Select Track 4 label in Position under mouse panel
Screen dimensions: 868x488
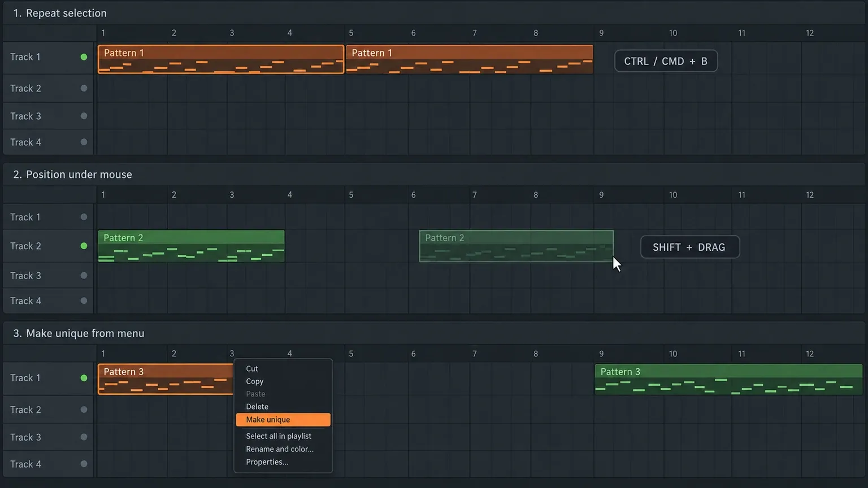pos(25,301)
